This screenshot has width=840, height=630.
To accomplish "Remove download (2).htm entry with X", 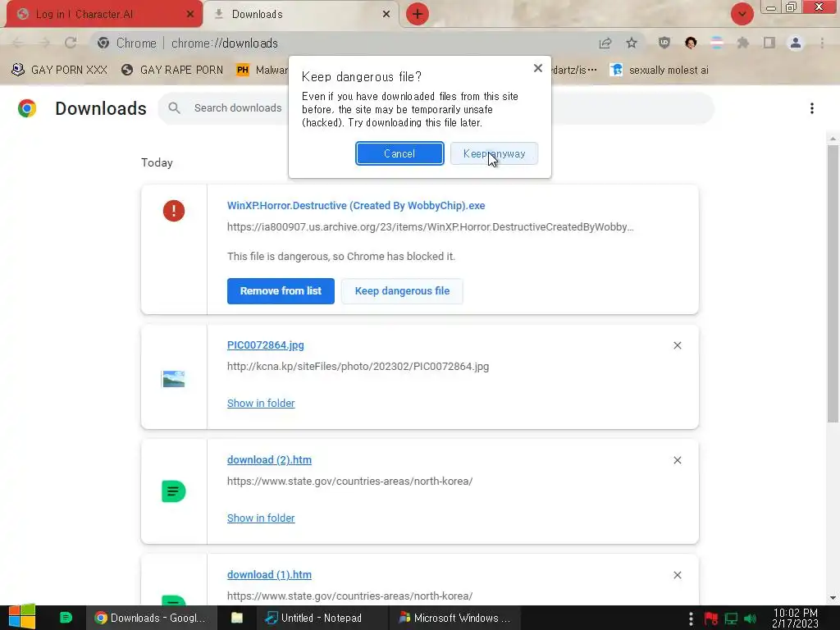I will pos(677,460).
